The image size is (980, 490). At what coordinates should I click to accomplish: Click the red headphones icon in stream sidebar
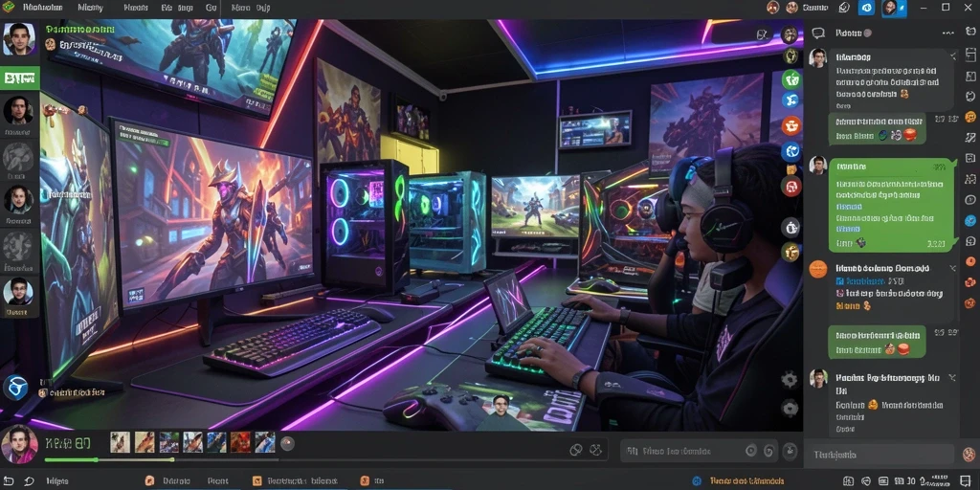pyautogui.click(x=791, y=187)
